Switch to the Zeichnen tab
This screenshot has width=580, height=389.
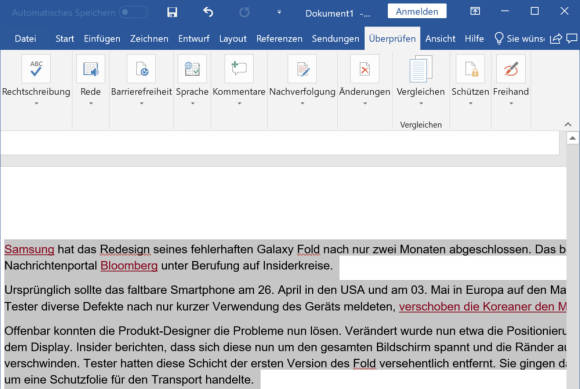click(149, 38)
